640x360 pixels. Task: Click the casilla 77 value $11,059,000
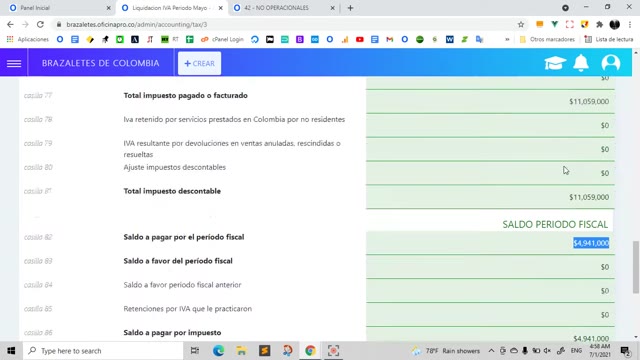click(x=589, y=101)
